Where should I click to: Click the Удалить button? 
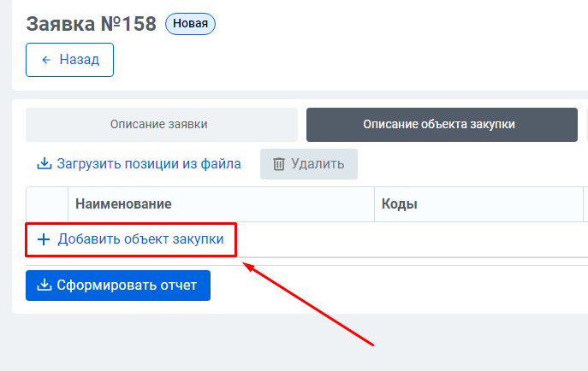point(309,164)
